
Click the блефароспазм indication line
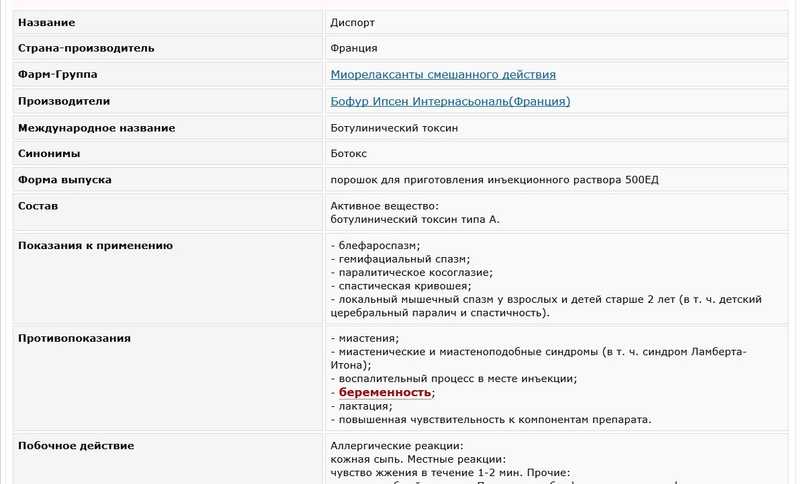click(x=375, y=245)
